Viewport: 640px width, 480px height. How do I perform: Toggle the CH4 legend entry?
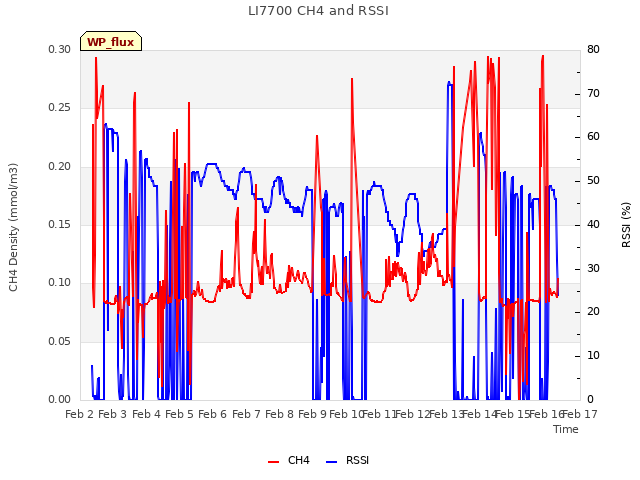(289, 460)
